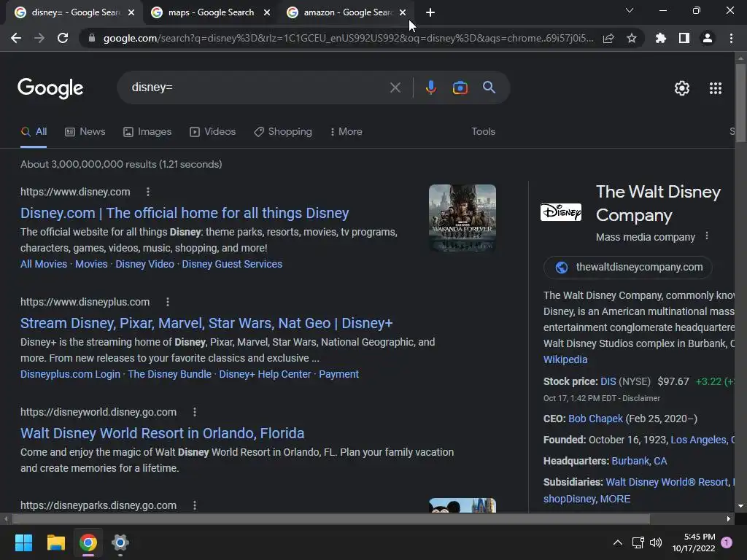
Task: View site security lock icon
Action: click(92, 38)
